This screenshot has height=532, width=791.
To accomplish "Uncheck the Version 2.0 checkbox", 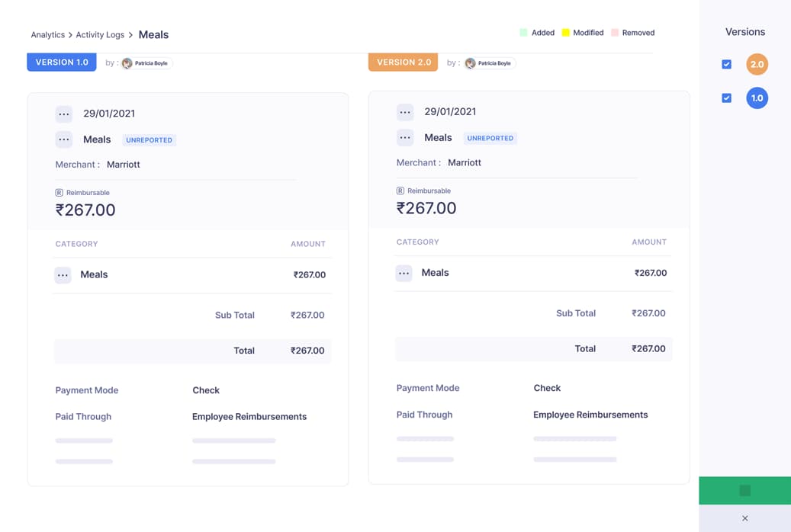I will point(726,64).
